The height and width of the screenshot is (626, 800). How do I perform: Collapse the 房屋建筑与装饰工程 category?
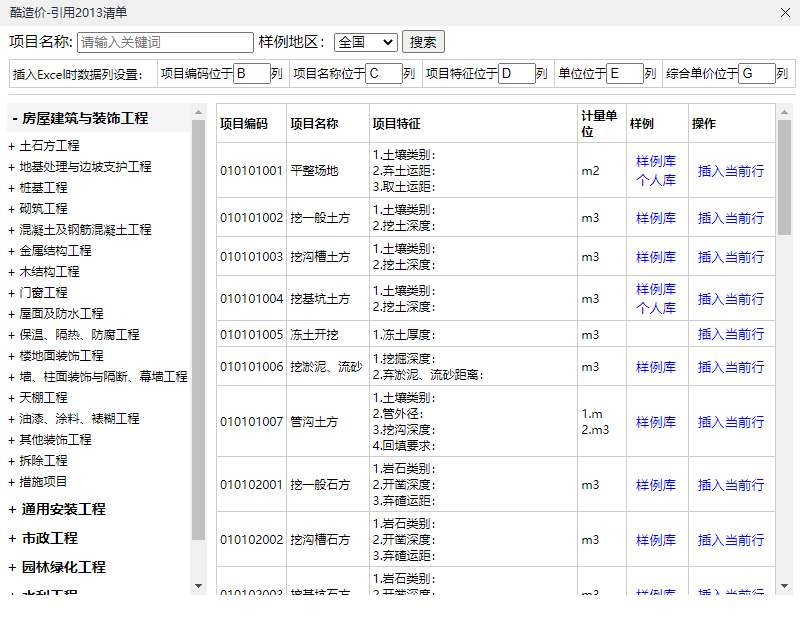(x=14, y=118)
